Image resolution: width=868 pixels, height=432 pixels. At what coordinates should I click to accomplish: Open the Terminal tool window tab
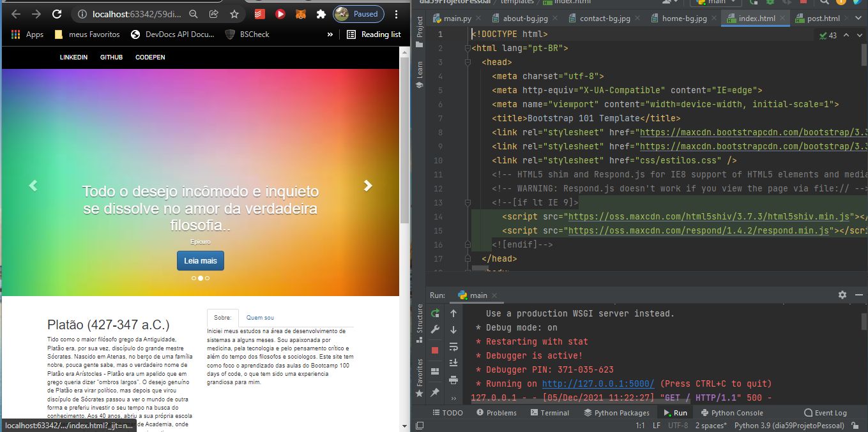[548, 413]
